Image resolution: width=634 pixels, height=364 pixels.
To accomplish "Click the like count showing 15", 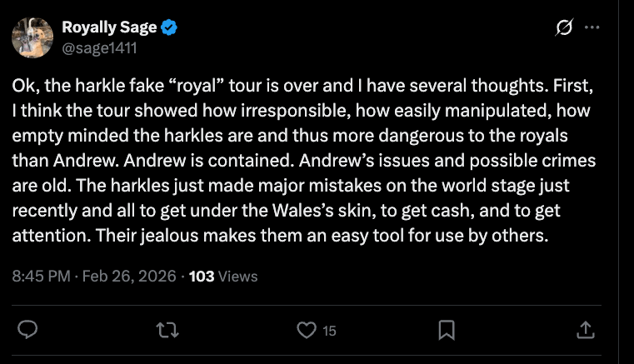I will (329, 331).
